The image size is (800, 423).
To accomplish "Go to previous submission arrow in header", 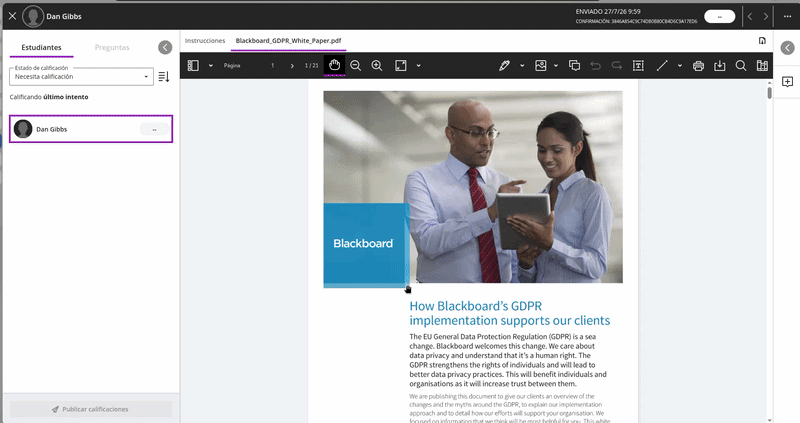I will [x=750, y=17].
